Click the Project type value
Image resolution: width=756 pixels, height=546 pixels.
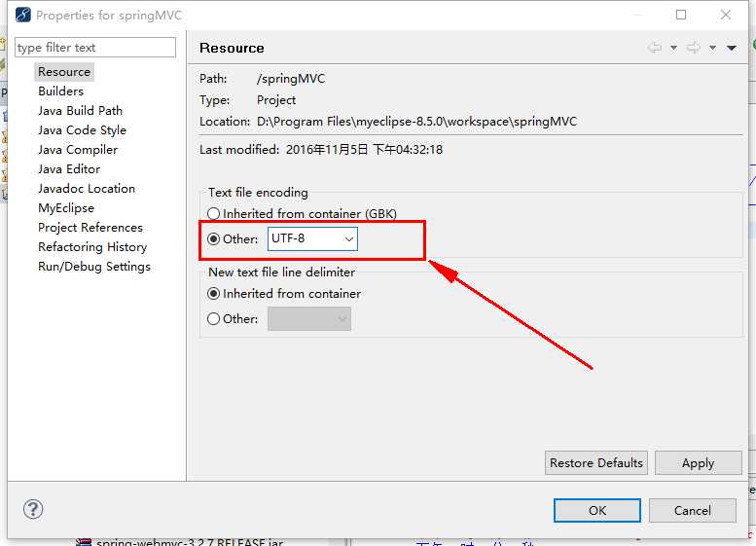tap(276, 100)
